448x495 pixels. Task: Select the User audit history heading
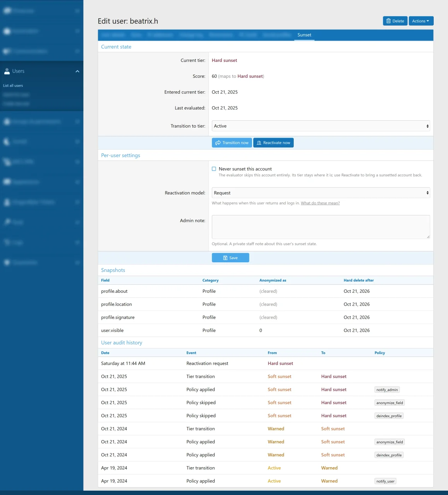(122, 343)
